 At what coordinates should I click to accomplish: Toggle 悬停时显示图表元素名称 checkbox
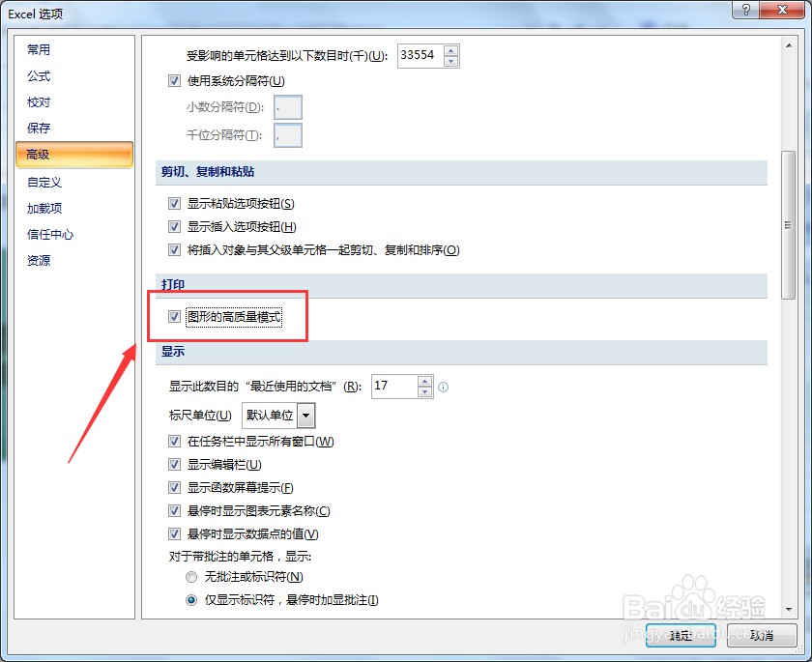click(x=175, y=511)
